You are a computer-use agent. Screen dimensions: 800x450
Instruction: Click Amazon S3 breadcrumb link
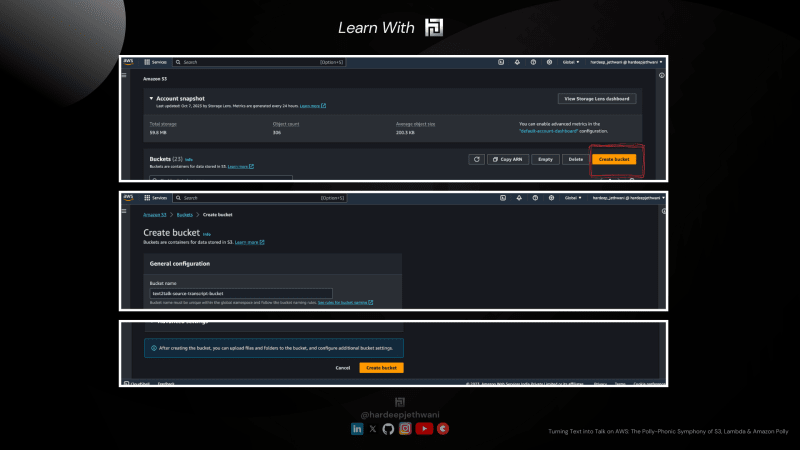155,215
